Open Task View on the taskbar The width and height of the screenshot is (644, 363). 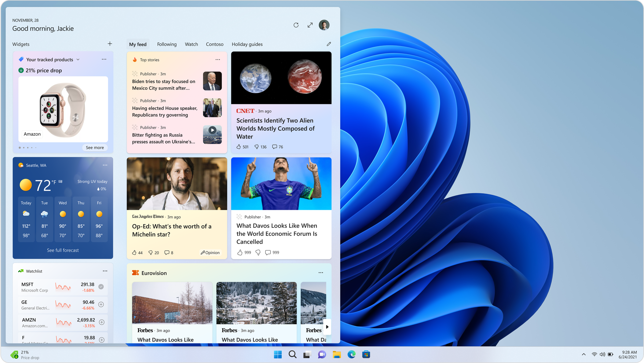tap(307, 355)
